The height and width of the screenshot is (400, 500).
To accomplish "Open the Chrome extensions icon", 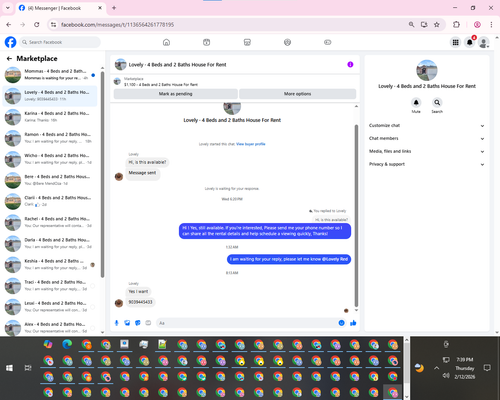I will click(456, 24).
